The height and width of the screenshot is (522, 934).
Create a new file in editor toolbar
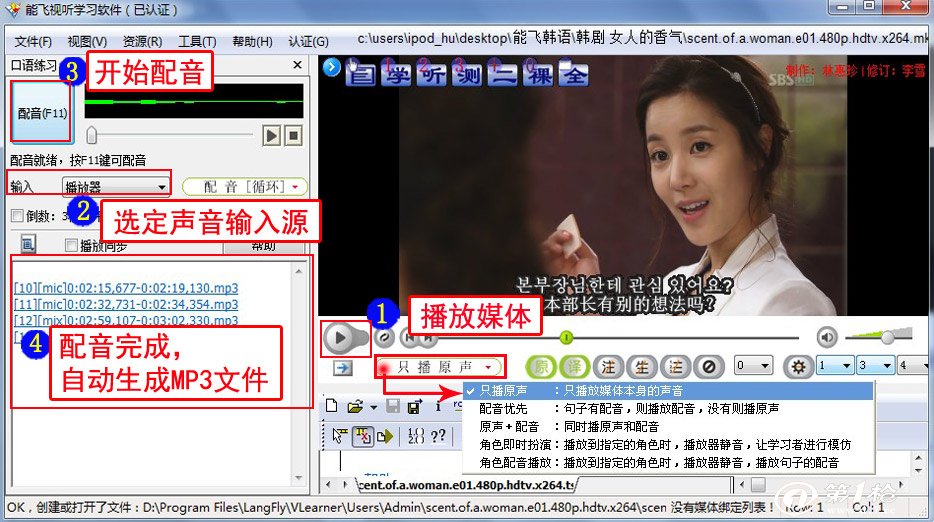pos(332,406)
